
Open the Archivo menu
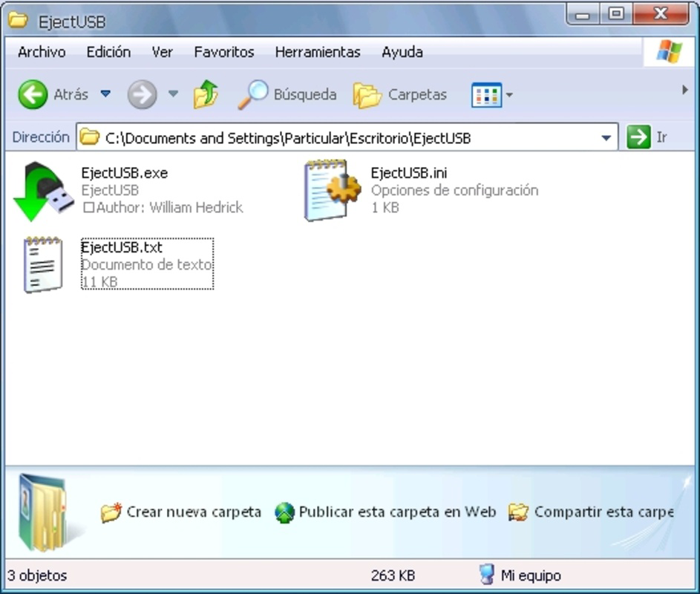pyautogui.click(x=42, y=52)
